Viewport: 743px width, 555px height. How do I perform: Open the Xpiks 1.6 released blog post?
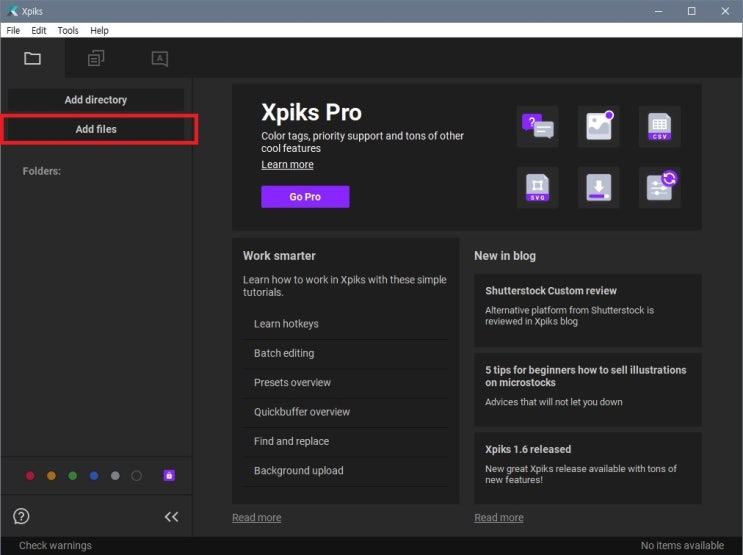pyautogui.click(x=588, y=468)
